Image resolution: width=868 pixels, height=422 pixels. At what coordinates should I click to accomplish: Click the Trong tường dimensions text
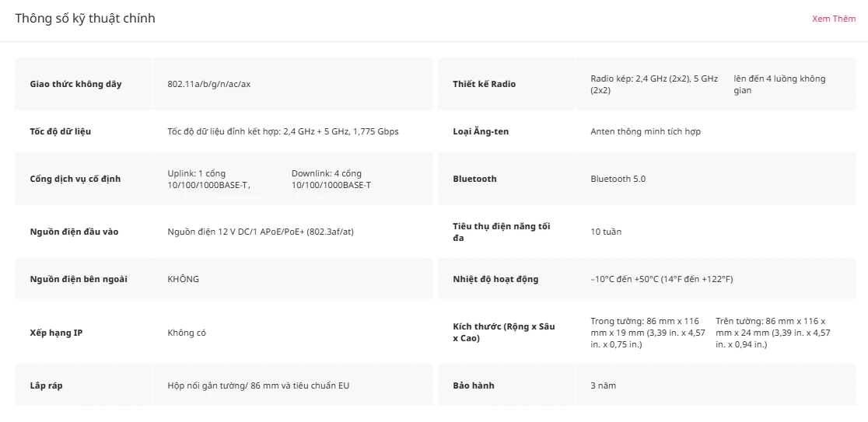(648, 333)
